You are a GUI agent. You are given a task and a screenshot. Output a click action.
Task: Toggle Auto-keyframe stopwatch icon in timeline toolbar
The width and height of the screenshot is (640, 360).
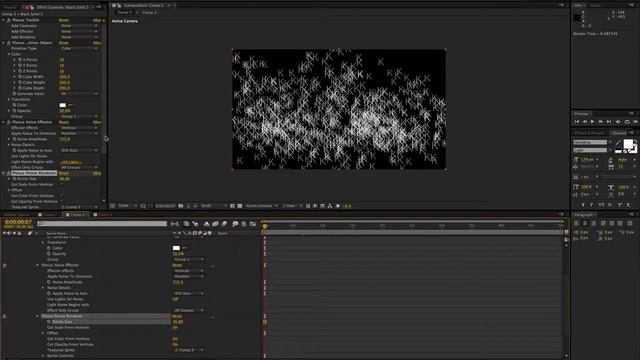tap(244, 224)
